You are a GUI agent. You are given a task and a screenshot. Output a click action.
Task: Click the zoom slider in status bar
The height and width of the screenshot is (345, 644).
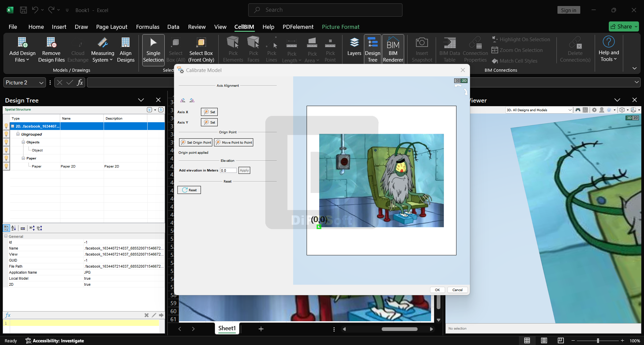click(x=598, y=341)
